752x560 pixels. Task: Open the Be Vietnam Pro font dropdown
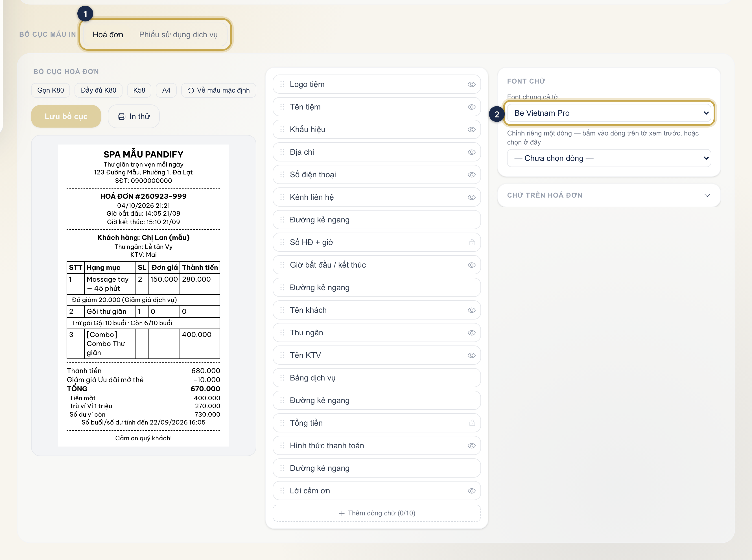coord(609,113)
